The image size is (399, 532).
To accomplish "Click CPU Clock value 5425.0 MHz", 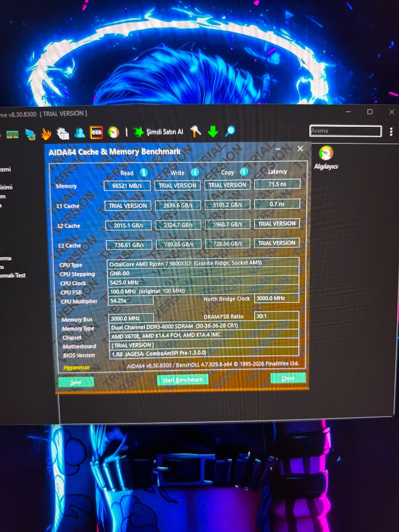I will 203,282.
